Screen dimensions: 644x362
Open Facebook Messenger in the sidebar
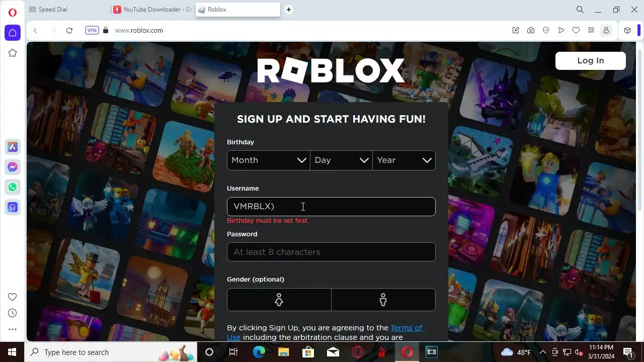pyautogui.click(x=13, y=167)
